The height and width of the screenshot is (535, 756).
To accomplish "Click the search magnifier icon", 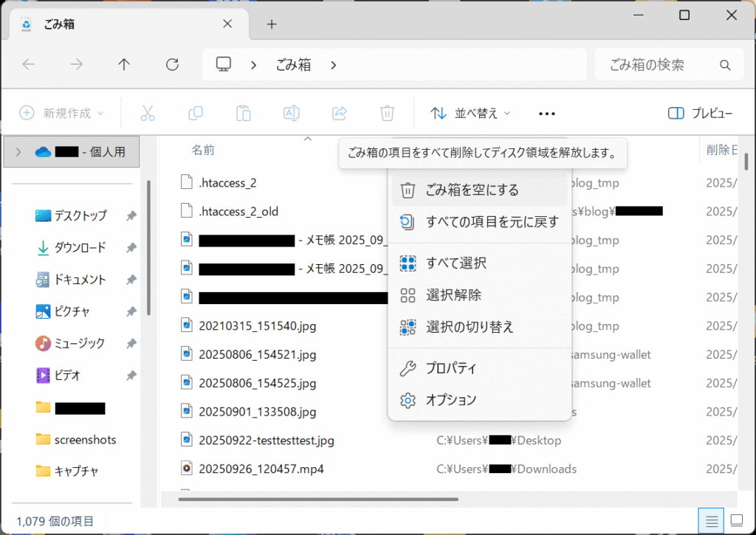I will click(x=725, y=65).
